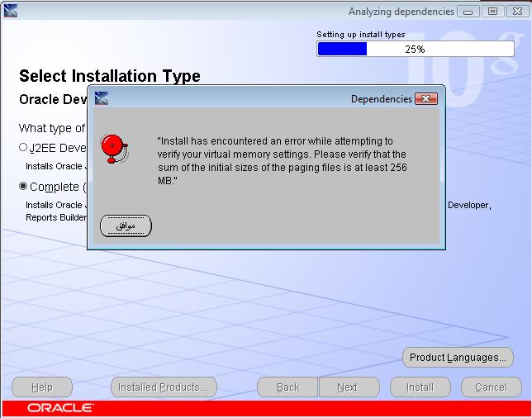Proceed with the Next button
This screenshot has height=418, width=532.
tap(348, 387)
